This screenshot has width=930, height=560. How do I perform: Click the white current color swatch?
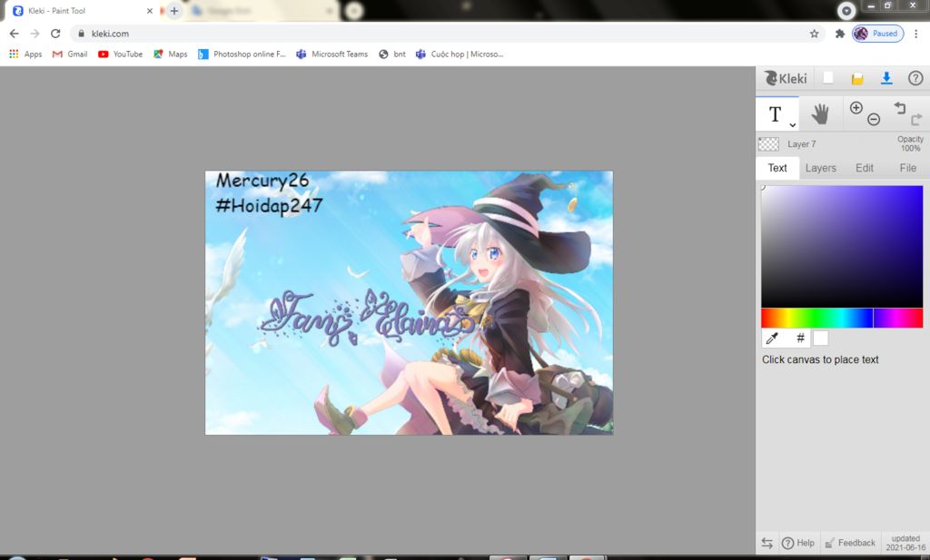820,339
